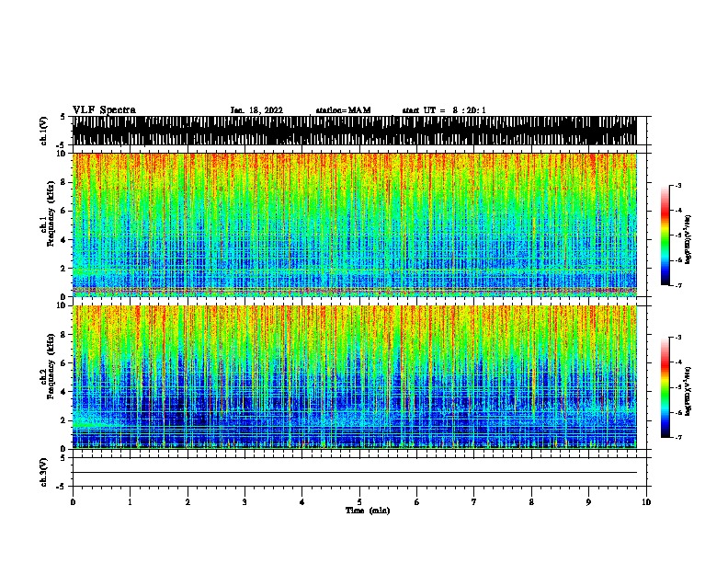Click the date text "Jan. 18, 2022"
The width and height of the screenshot is (728, 563).
coord(256,110)
